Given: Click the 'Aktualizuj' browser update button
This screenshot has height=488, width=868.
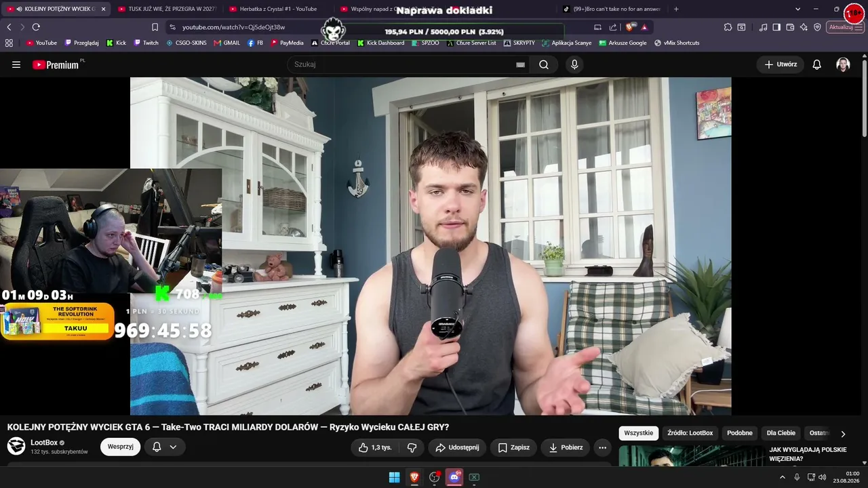Looking at the screenshot, I should click(845, 27).
